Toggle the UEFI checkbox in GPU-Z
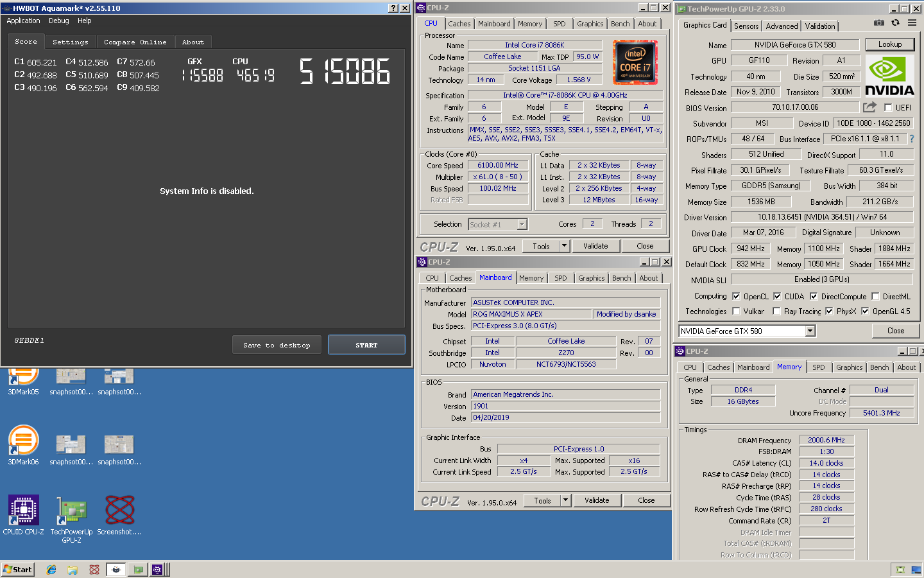 (888, 108)
